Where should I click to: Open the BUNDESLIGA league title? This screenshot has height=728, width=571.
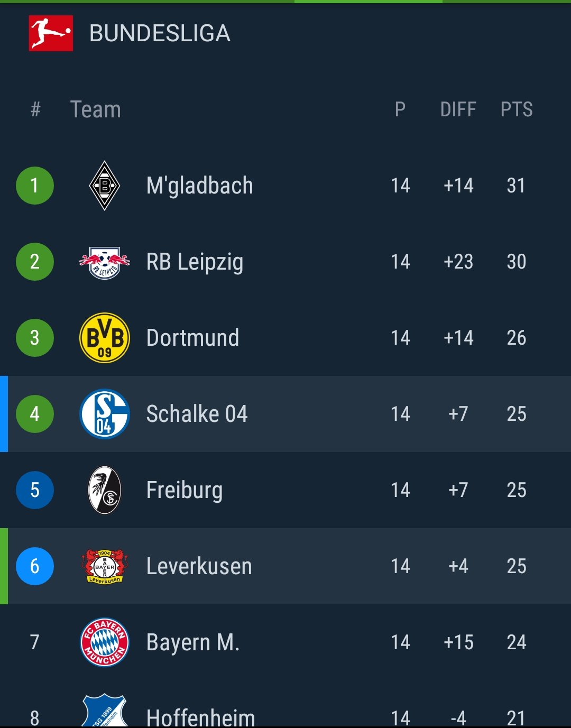pyautogui.click(x=160, y=33)
